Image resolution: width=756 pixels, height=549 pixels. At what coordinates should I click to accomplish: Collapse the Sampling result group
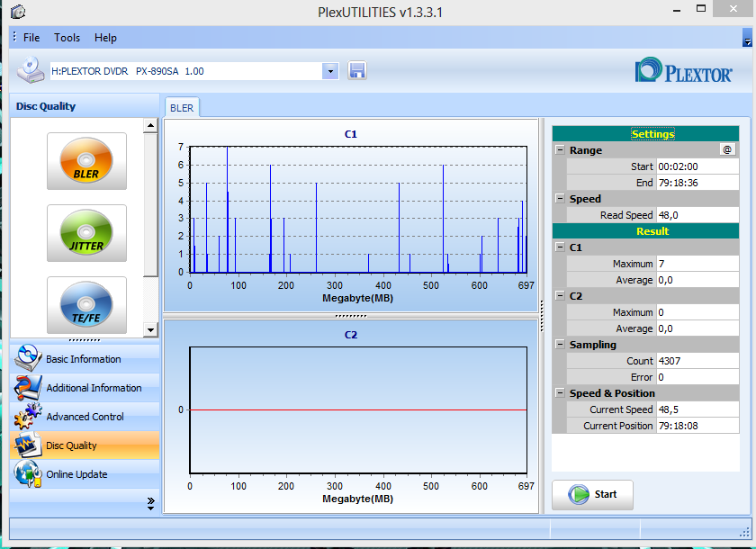[x=560, y=345]
